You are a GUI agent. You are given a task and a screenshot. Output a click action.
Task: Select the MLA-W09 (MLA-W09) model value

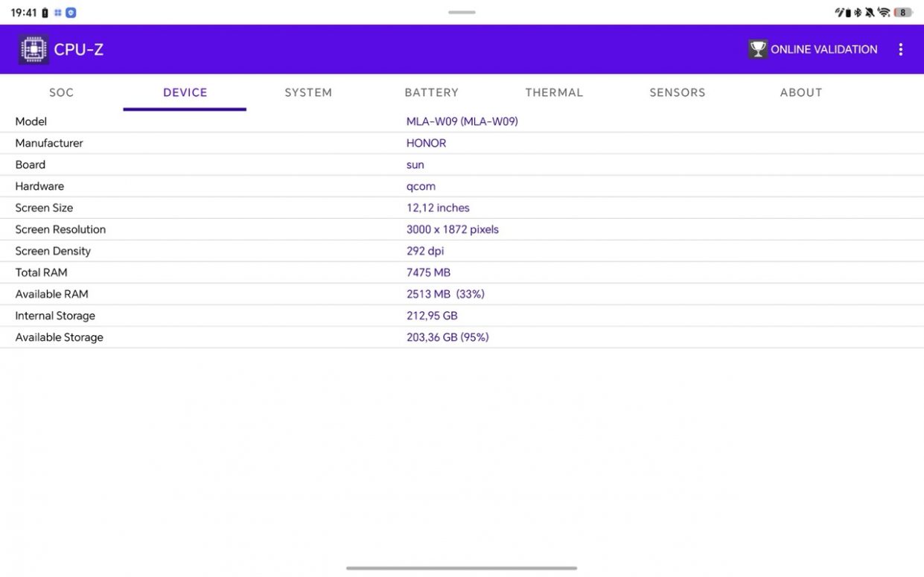point(462,121)
